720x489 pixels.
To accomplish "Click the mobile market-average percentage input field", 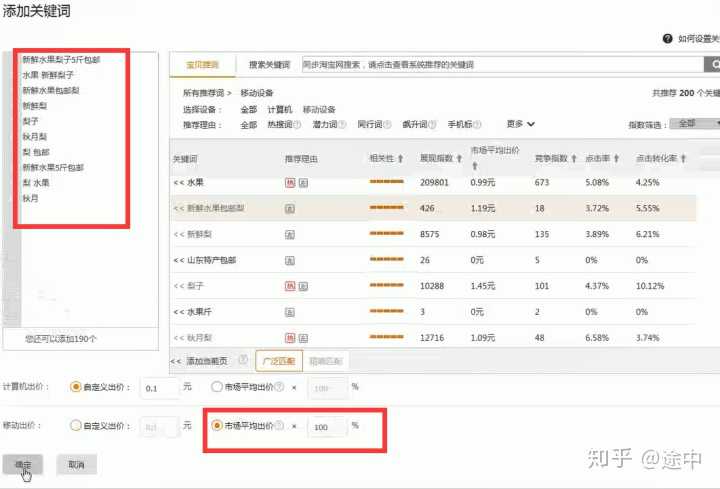I will (327, 425).
